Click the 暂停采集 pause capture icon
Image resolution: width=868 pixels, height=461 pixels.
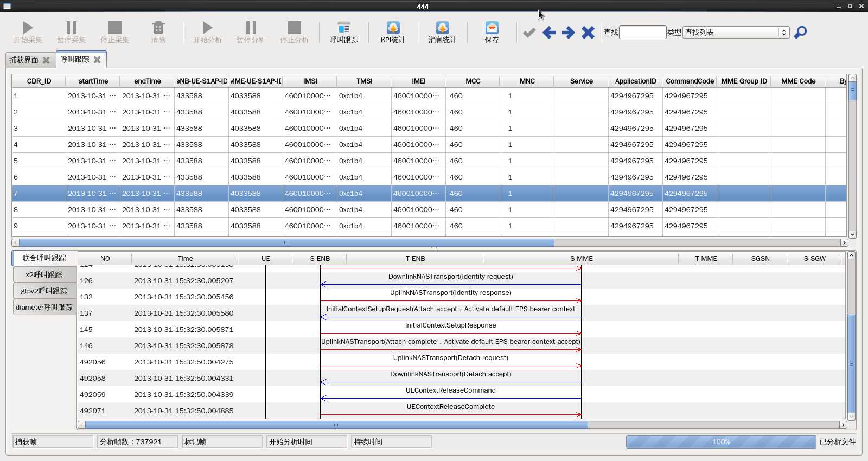pos(71,28)
